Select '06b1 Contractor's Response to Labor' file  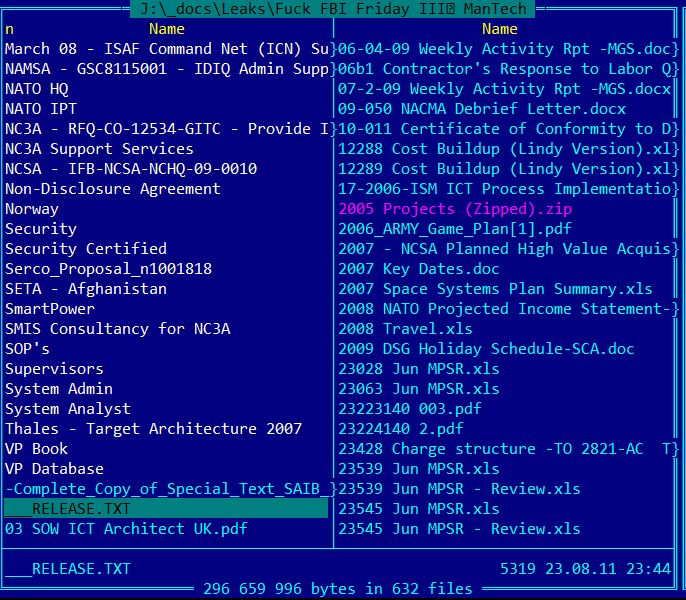pos(504,69)
